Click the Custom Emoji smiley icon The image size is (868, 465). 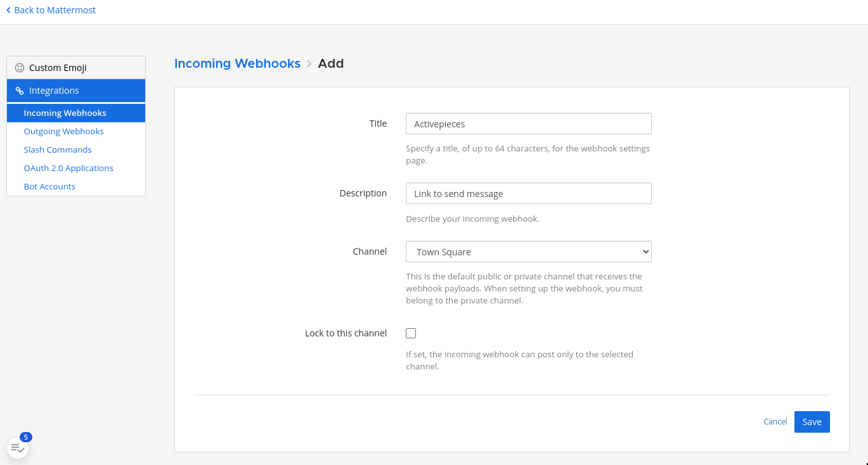20,67
